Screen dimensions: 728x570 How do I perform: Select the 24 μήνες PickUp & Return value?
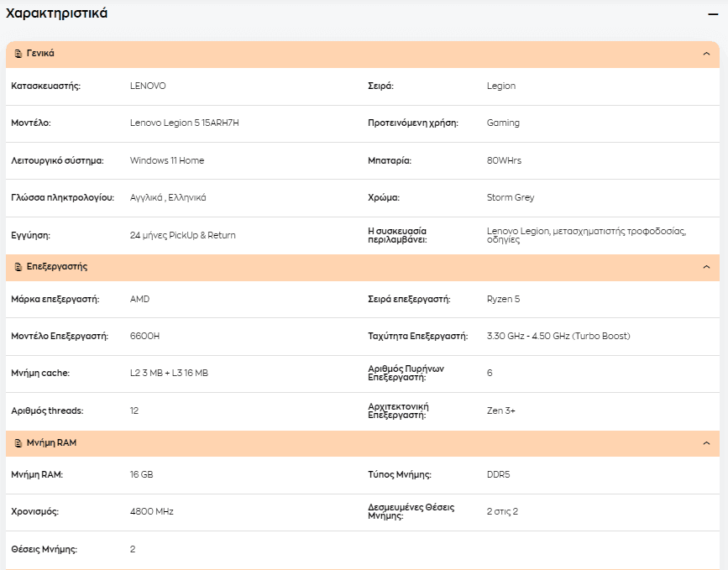[x=182, y=235]
